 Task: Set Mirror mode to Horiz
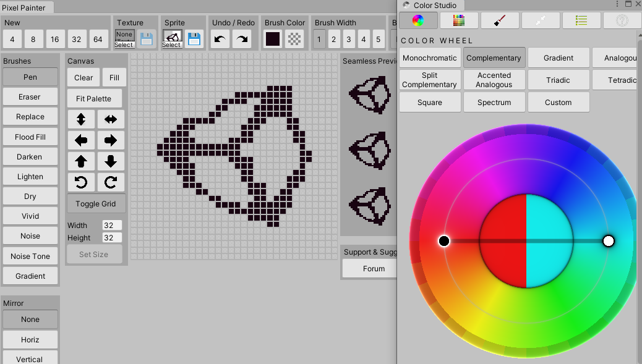pos(30,339)
